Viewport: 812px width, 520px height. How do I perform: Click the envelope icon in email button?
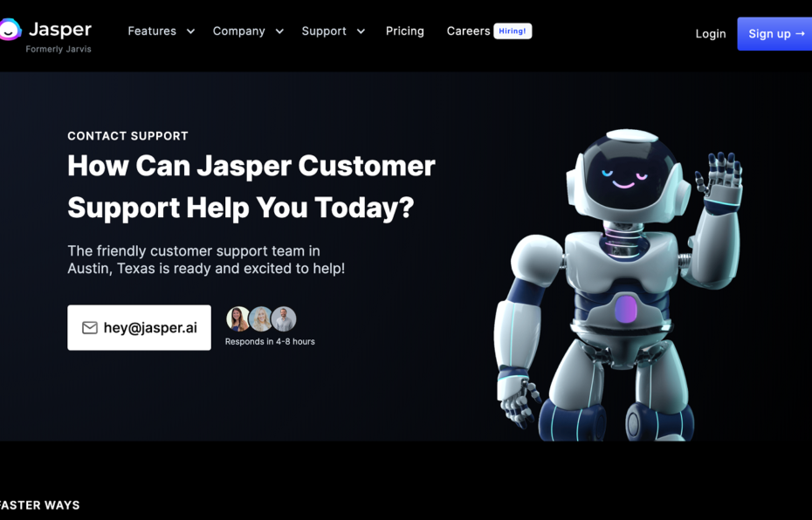(90, 327)
